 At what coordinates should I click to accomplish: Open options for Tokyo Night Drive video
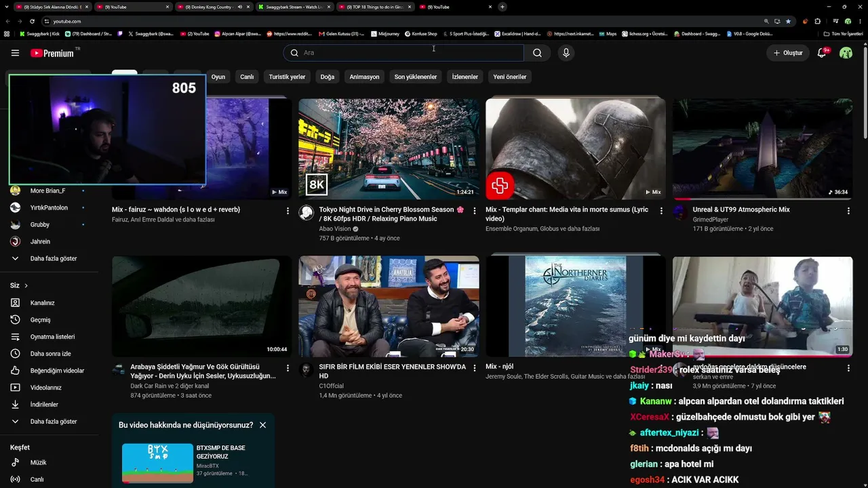point(475,211)
